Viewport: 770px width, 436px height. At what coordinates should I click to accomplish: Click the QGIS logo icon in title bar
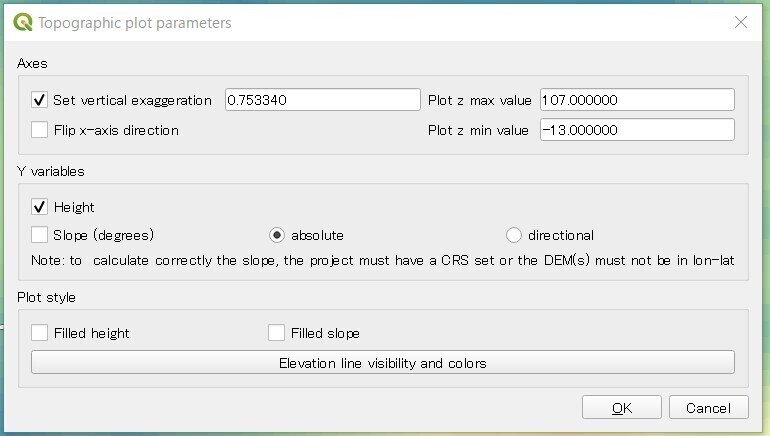coord(23,22)
